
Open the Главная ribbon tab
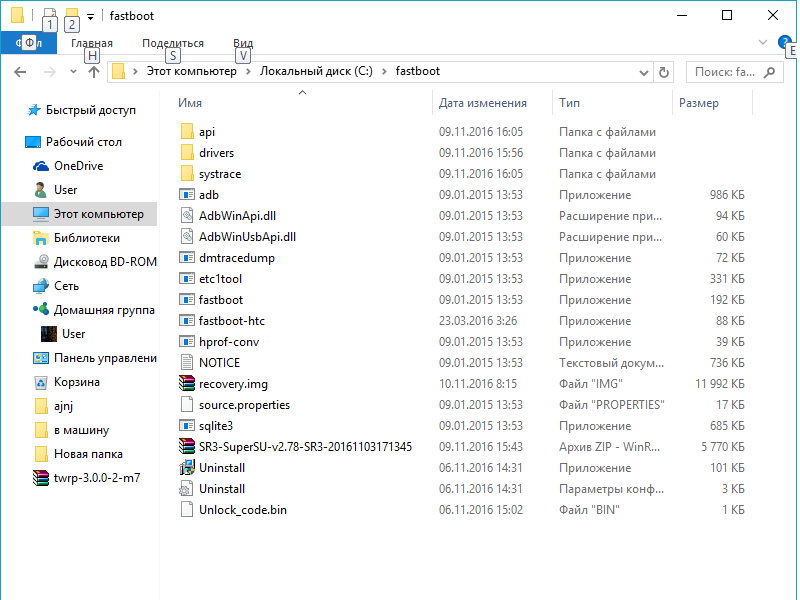[92, 43]
